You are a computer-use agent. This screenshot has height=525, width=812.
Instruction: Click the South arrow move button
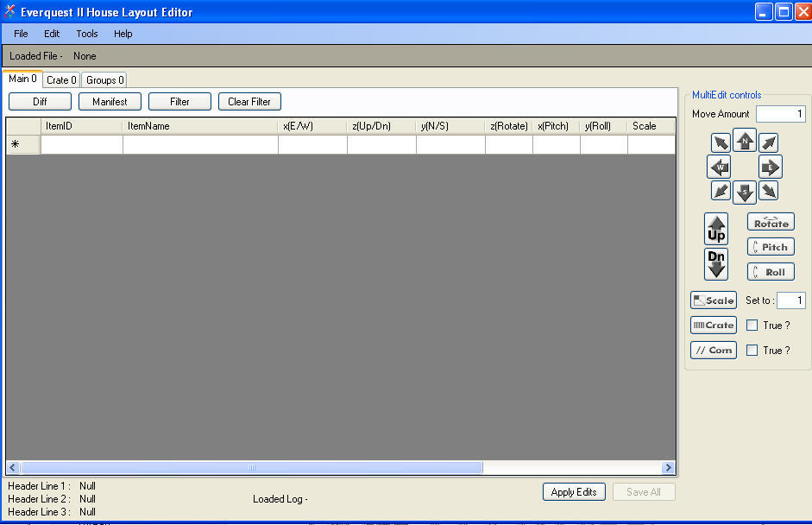(745, 193)
